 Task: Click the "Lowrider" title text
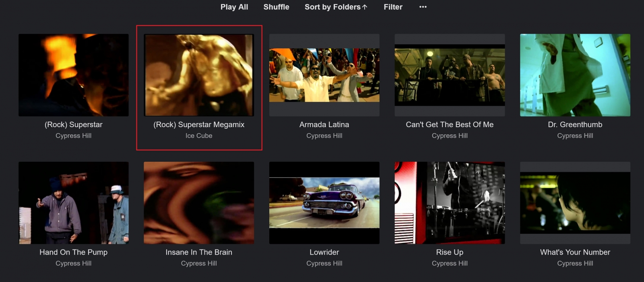(324, 252)
